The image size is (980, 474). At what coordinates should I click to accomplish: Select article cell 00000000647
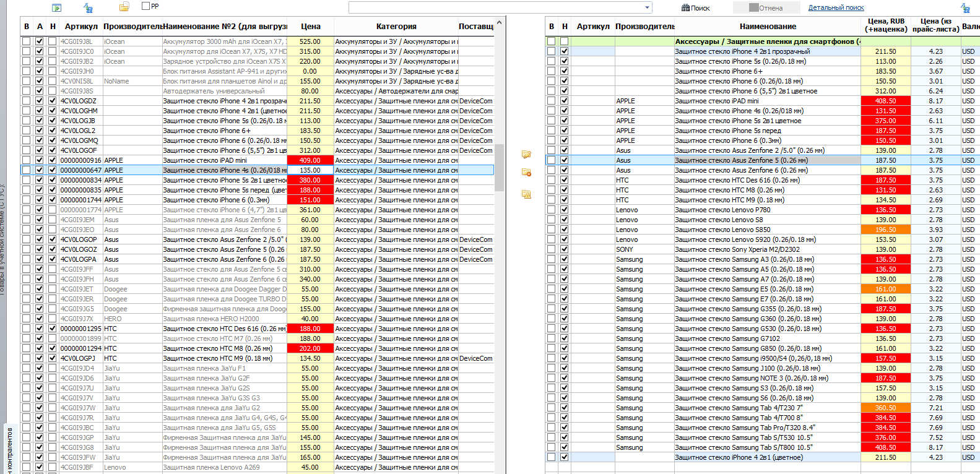80,170
